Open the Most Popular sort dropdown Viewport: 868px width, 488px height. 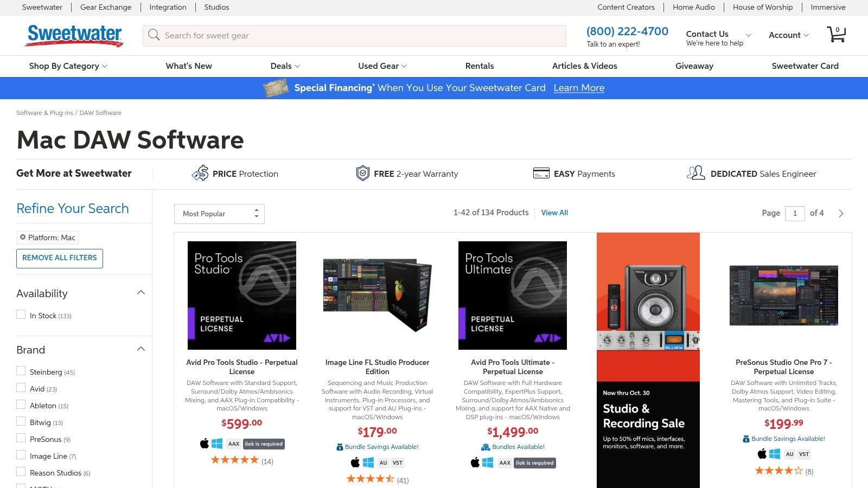tap(219, 214)
